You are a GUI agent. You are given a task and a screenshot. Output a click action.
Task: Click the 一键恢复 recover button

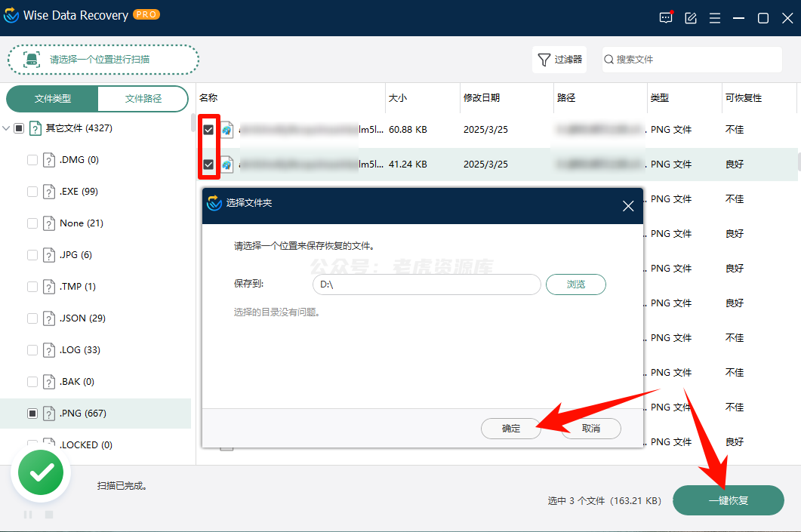(729, 500)
